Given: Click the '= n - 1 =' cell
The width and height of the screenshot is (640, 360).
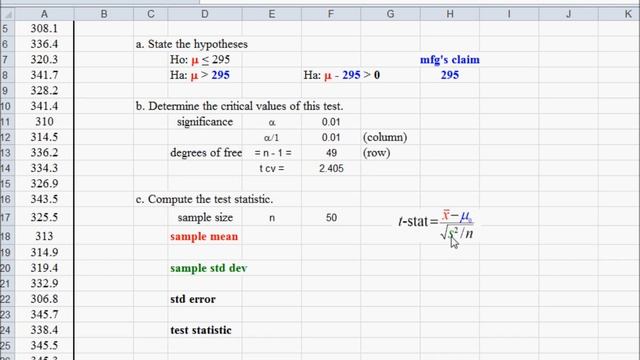Looking at the screenshot, I should point(273,153).
